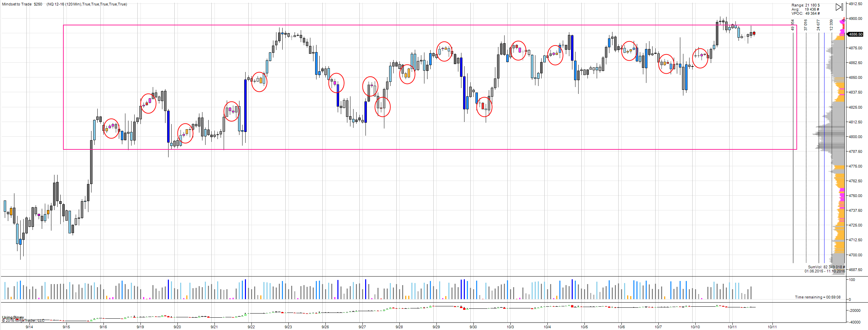Click the 10/6 date label on the time axis

click(621, 327)
